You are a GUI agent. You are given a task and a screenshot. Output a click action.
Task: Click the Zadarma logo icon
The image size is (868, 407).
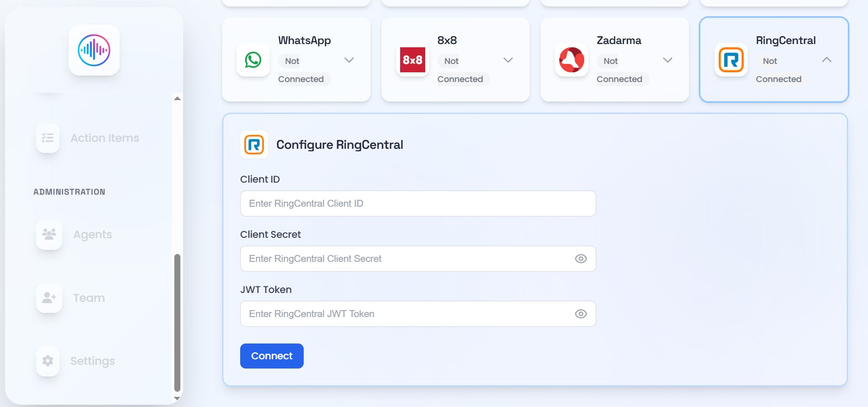pyautogui.click(x=572, y=60)
